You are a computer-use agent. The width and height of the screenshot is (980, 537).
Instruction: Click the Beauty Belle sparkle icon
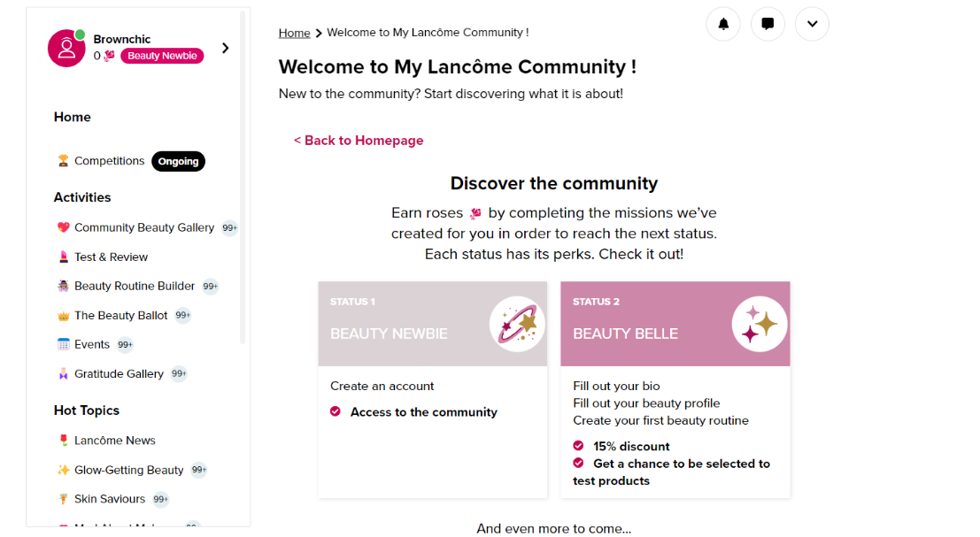pos(760,324)
